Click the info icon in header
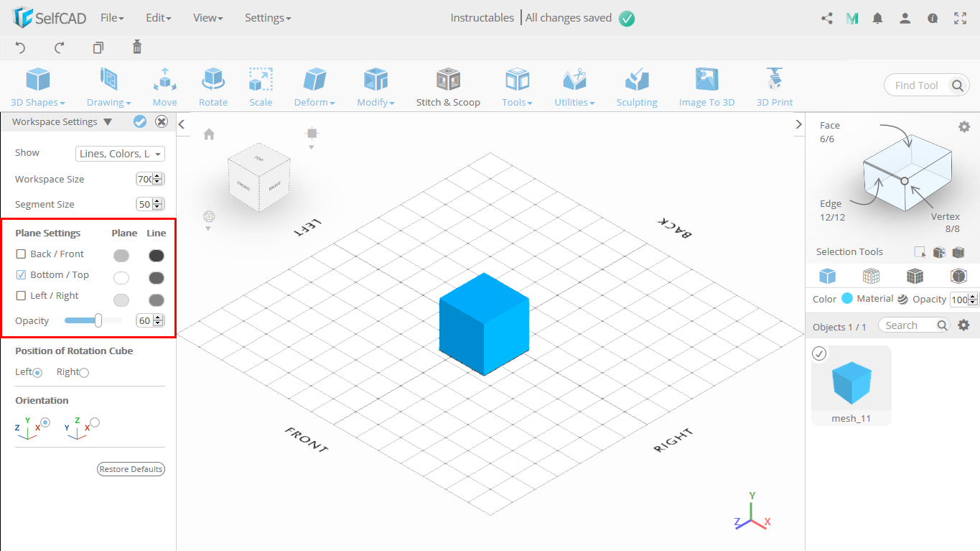The width and height of the screenshot is (980, 551). pos(933,19)
